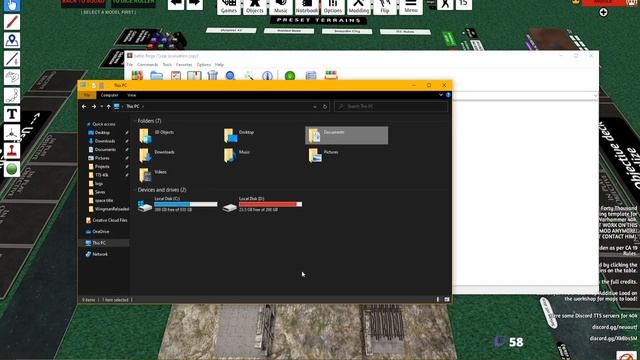This screenshot has height=360, width=640.
Task: Open File menu in Battle Forge window
Action: coord(130,64)
